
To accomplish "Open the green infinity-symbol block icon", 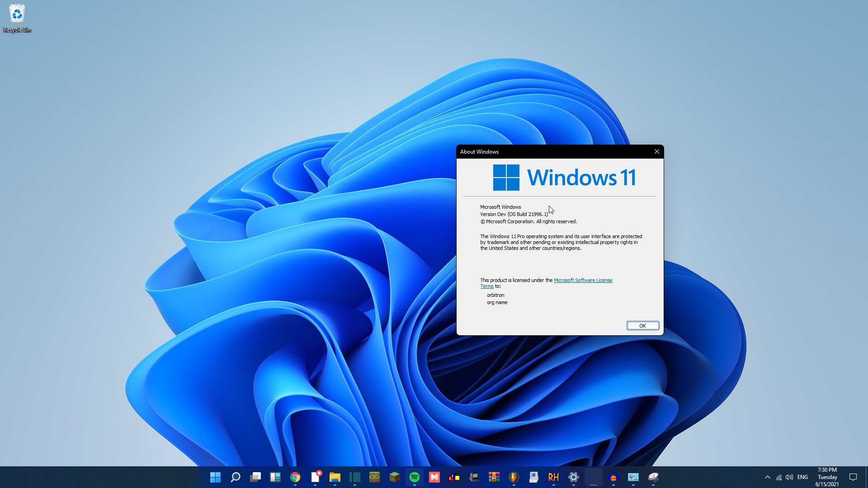I will click(375, 477).
